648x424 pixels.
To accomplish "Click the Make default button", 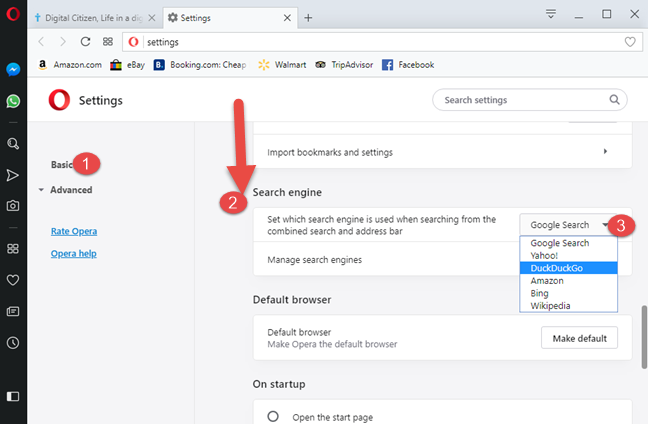I will (x=579, y=338).
